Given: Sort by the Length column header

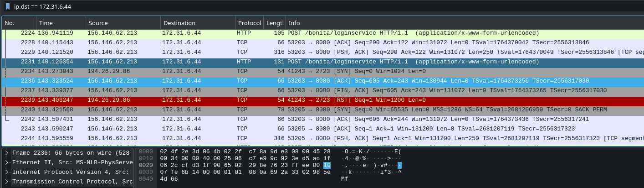Looking at the screenshot, I should point(275,23).
